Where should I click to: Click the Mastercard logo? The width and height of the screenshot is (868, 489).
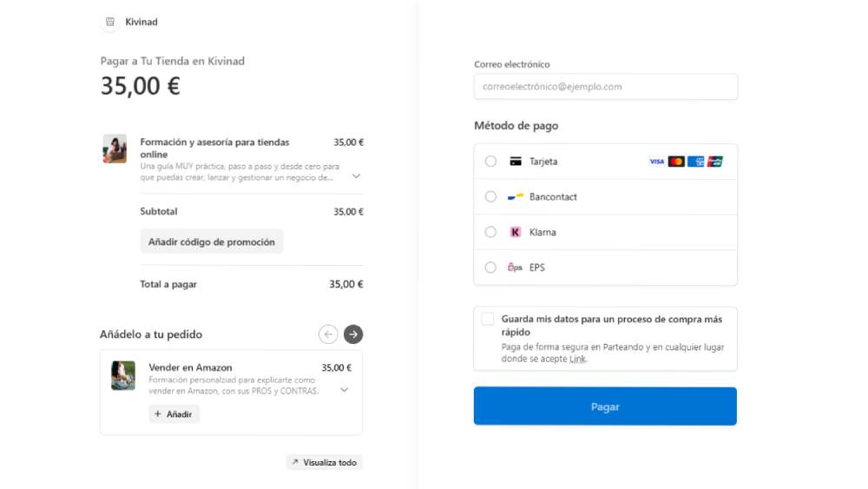[x=676, y=162]
